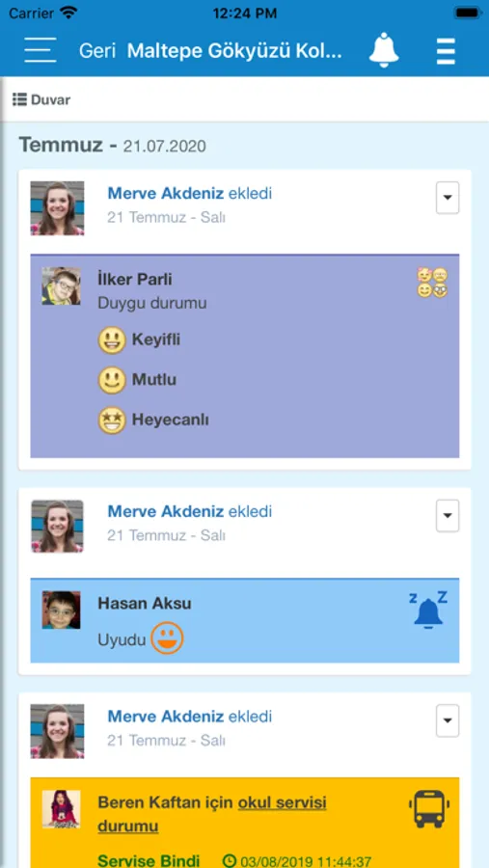Select the Duvar tab

41,99
